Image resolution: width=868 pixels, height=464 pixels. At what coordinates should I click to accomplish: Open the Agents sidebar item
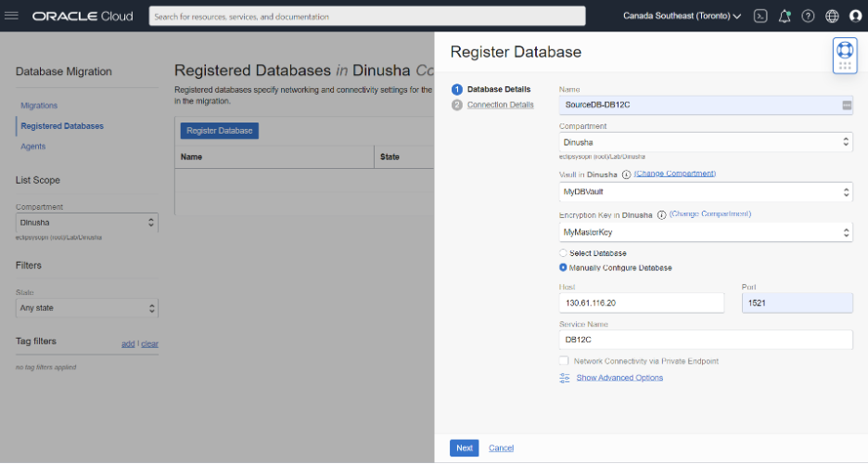(33, 147)
